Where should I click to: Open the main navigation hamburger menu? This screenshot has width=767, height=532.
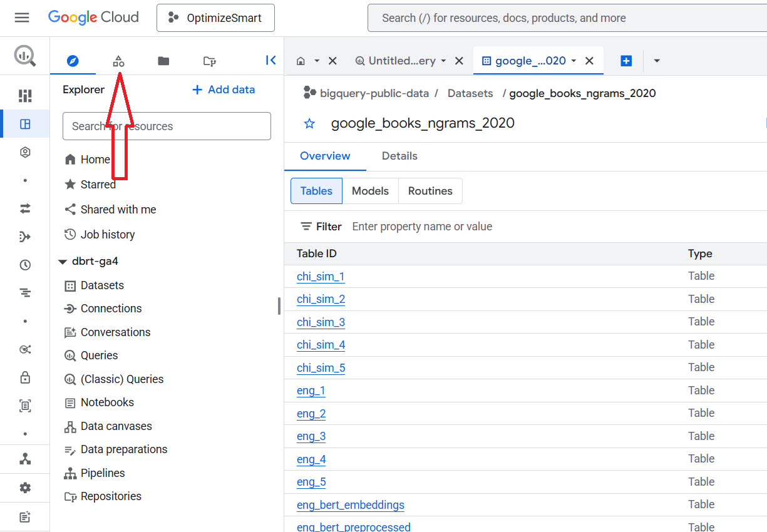22,18
